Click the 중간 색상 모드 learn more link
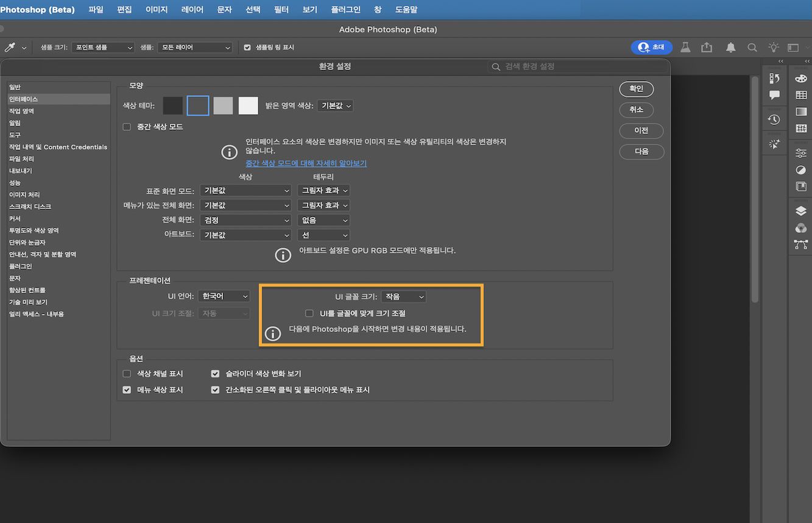This screenshot has height=523, width=812. tap(306, 163)
